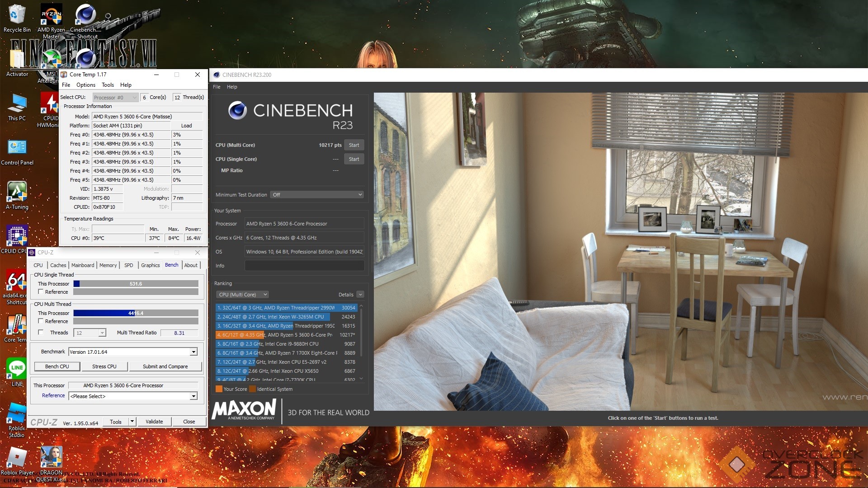Open the Minimum Test Duration dropdown
Viewport: 868px width, 488px height.
point(317,195)
